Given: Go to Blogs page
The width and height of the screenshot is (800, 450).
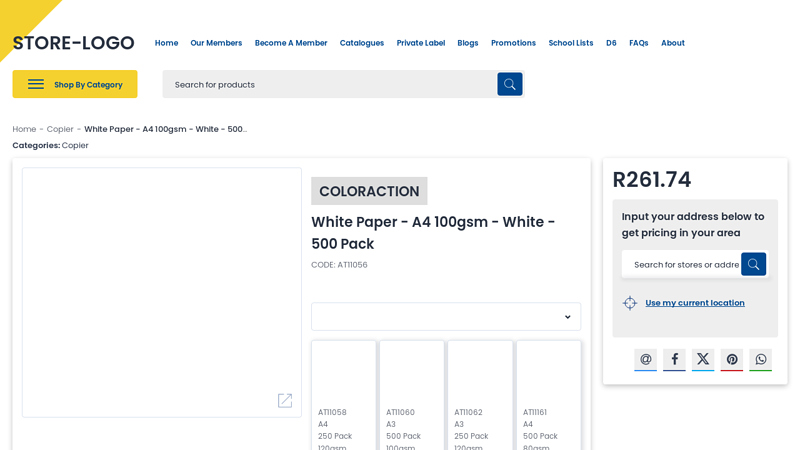Looking at the screenshot, I should click(x=468, y=43).
